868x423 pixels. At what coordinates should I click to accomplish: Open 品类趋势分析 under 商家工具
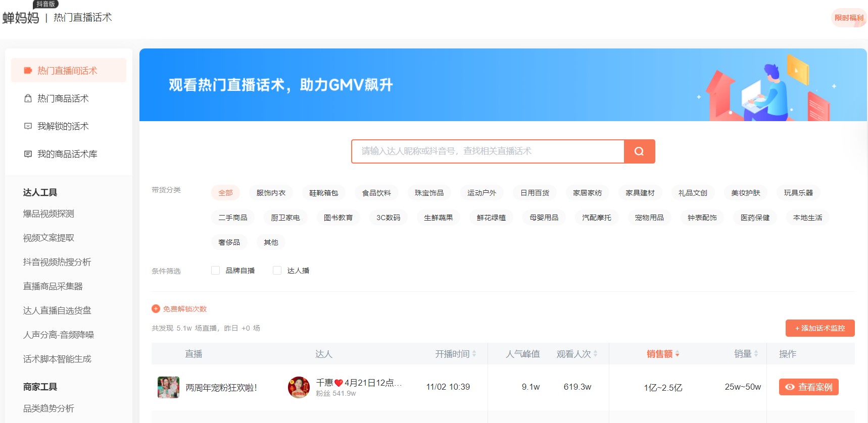[49, 408]
